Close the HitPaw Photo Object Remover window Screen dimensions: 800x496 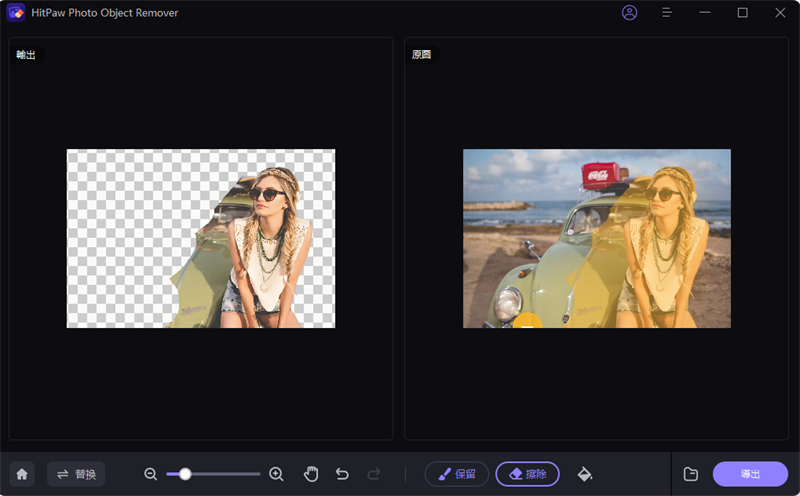[x=780, y=13]
